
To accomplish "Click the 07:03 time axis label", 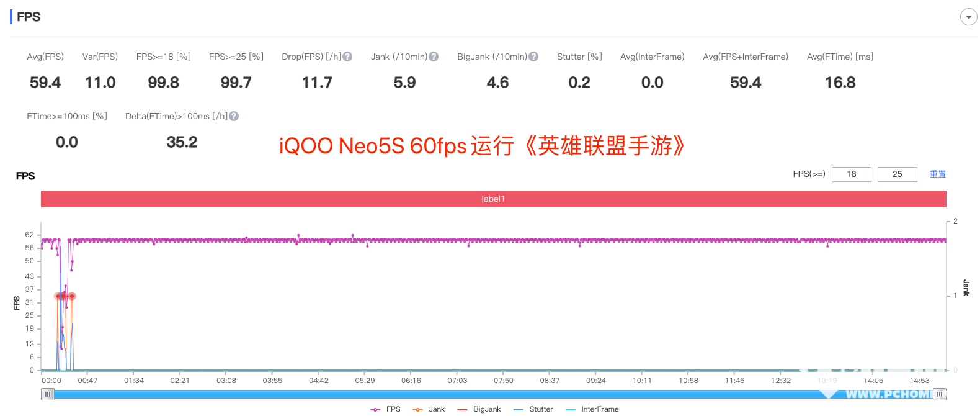I will pos(457,381).
